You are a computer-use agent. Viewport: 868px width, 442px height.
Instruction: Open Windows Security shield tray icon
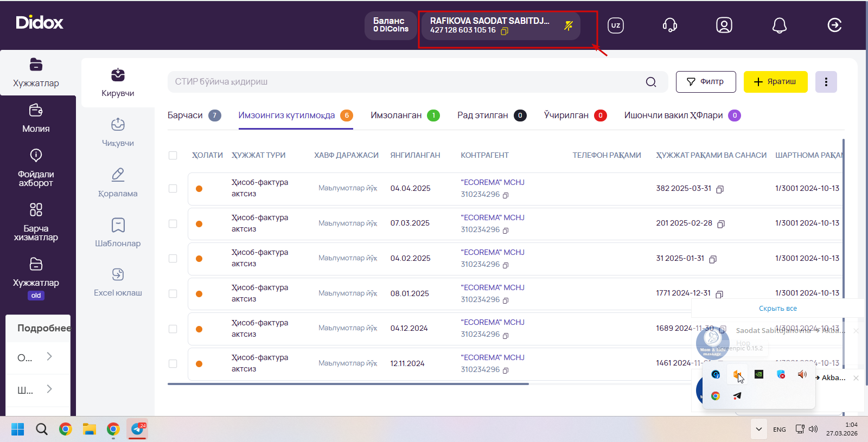tap(781, 374)
